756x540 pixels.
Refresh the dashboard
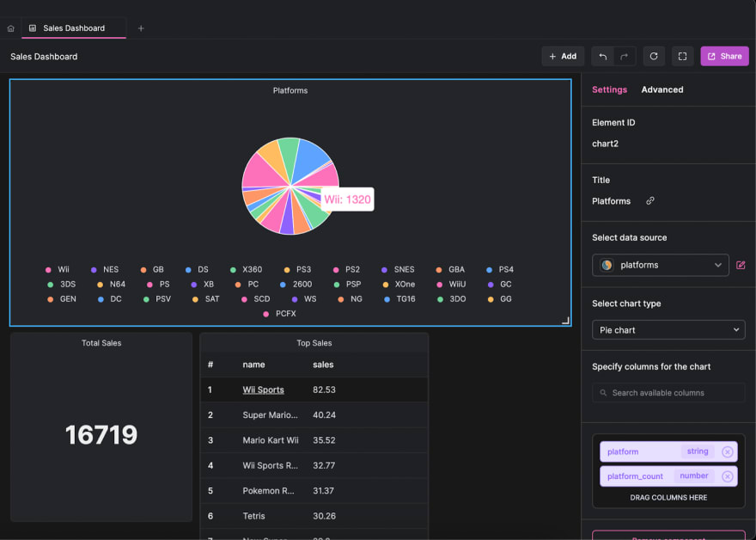pyautogui.click(x=653, y=56)
